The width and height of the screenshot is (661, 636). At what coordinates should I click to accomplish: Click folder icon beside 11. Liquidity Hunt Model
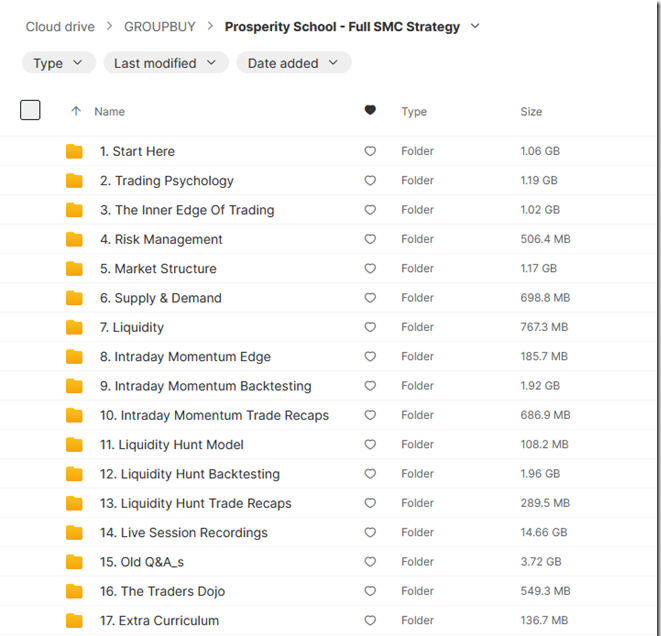(74, 445)
